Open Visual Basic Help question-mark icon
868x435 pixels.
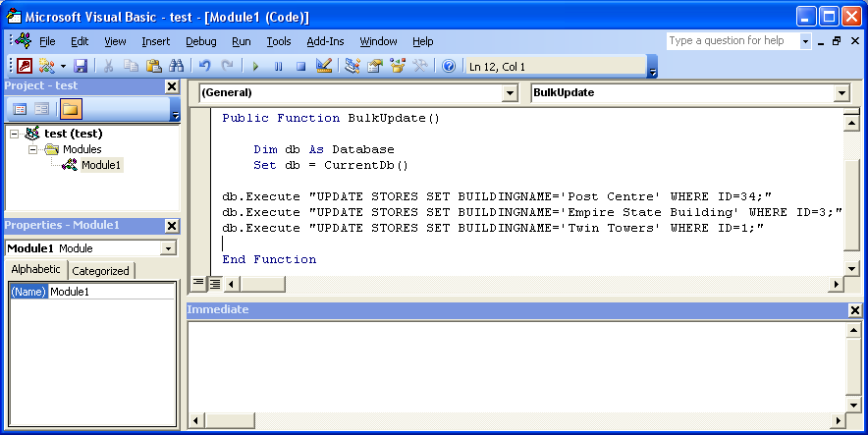(449, 67)
